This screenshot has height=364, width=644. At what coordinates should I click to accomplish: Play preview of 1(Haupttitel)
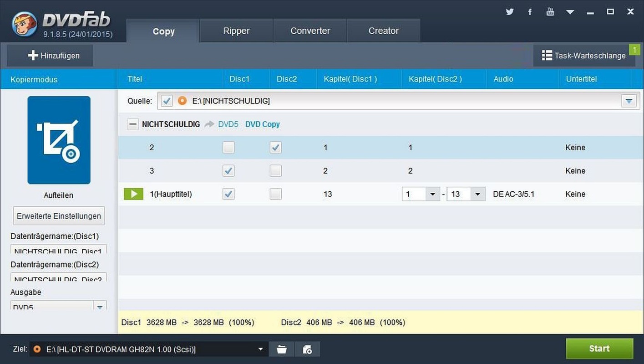click(x=133, y=194)
